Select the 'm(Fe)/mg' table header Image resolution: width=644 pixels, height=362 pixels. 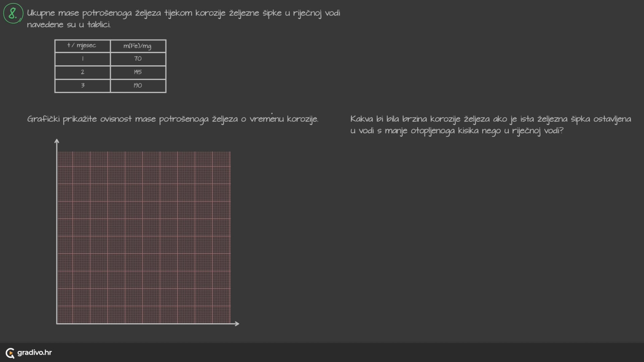coord(138,46)
